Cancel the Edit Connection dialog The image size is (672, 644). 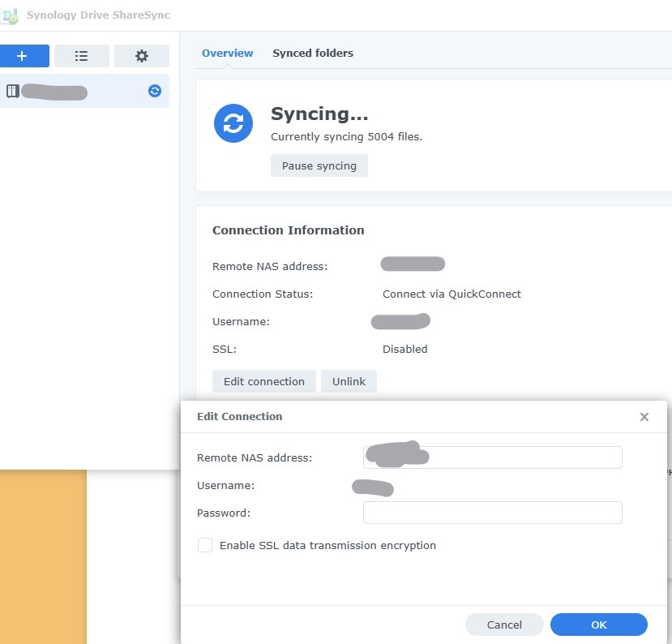(x=504, y=625)
